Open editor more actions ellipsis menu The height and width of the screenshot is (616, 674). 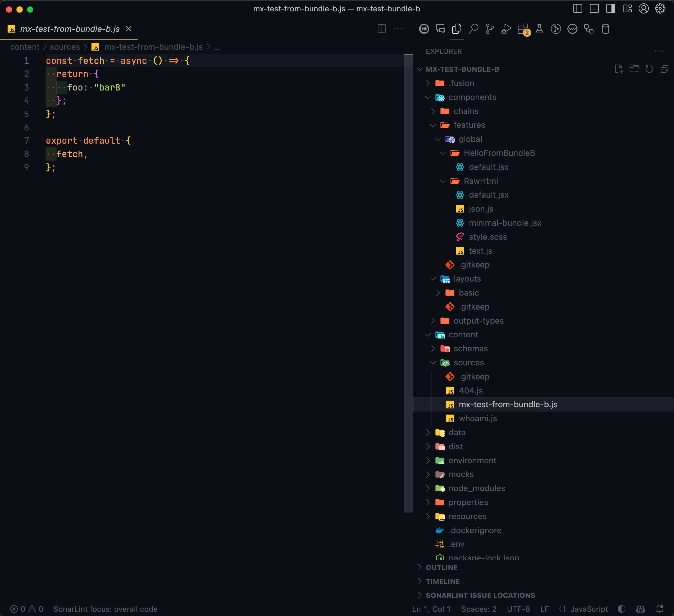[398, 29]
